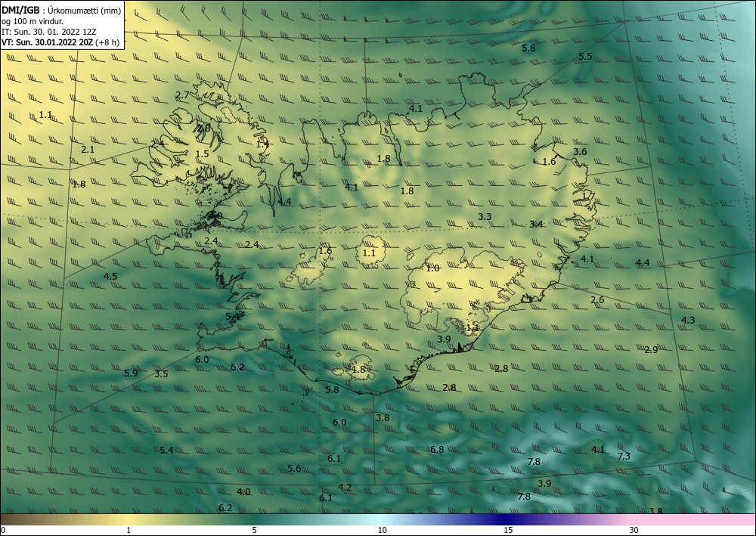Select the "VT: Sun. 30.01.2022 20Z" valid time line
The width and height of the screenshot is (756, 536).
click(x=47, y=42)
